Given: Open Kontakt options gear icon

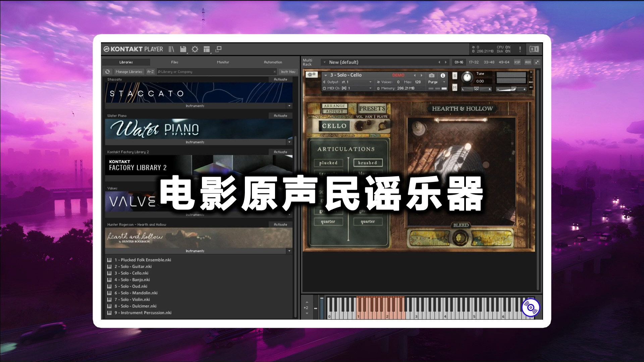Looking at the screenshot, I should click(195, 49).
